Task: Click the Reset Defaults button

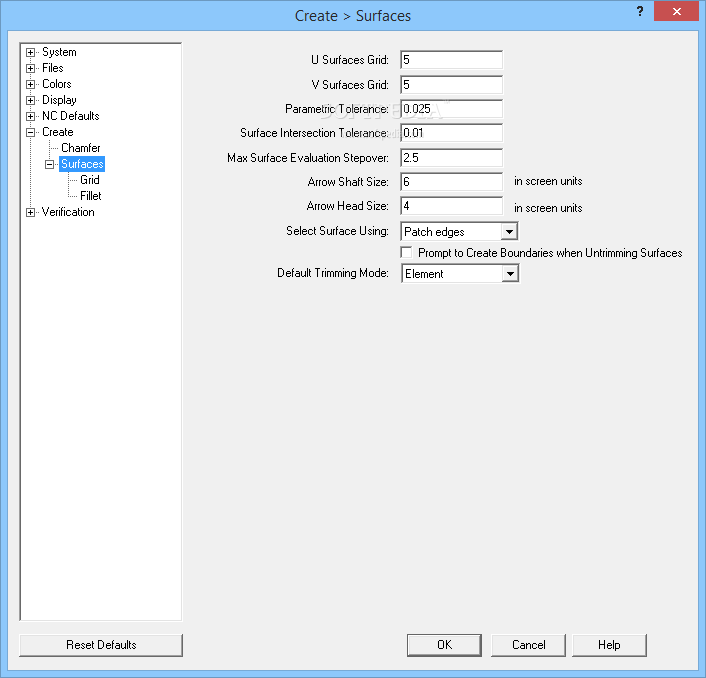Action: [x=101, y=645]
